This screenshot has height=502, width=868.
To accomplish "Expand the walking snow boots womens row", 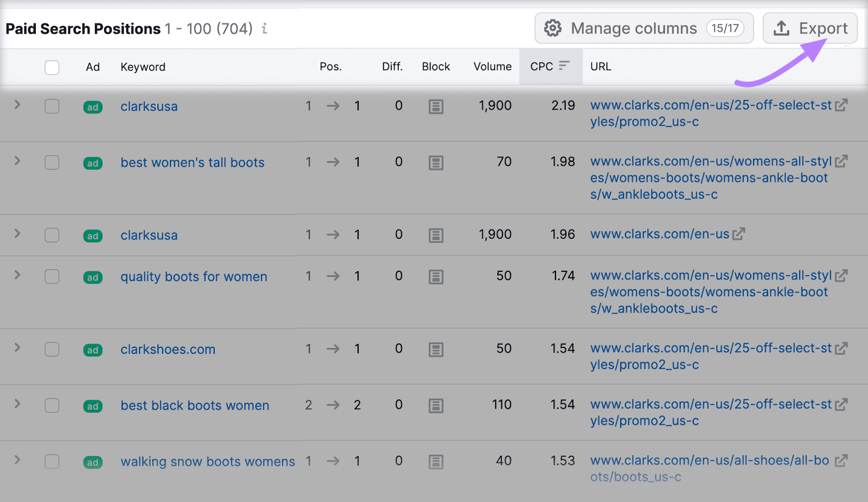I will 17,461.
